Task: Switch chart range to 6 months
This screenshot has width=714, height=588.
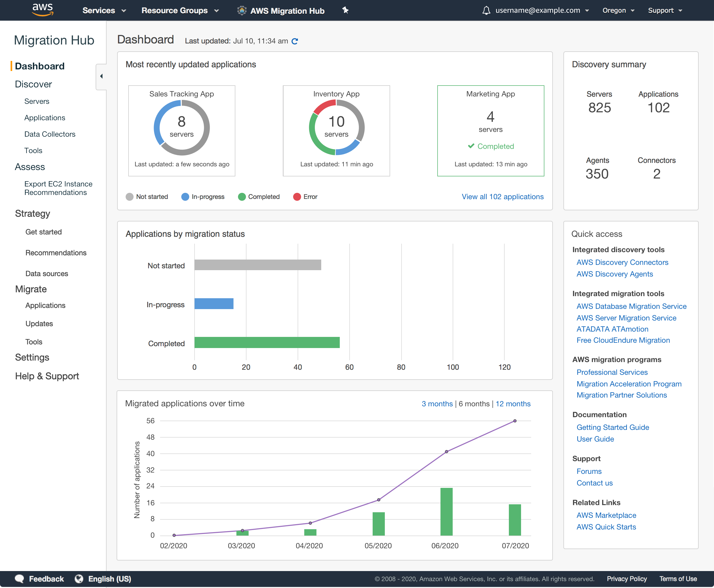Action: pos(474,404)
